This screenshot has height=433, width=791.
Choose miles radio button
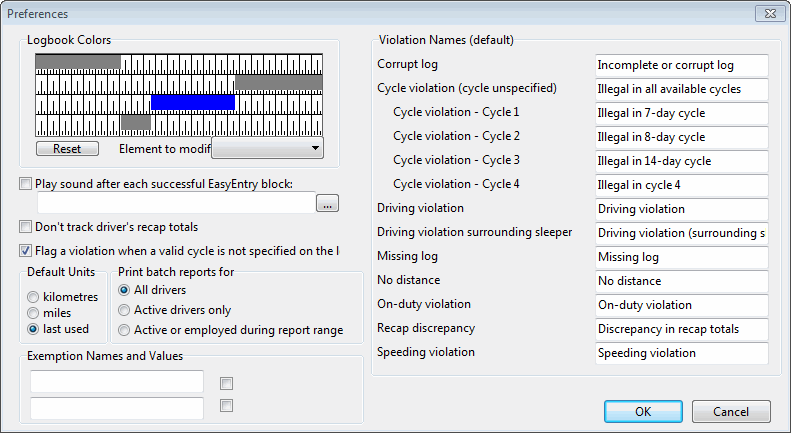click(x=36, y=313)
